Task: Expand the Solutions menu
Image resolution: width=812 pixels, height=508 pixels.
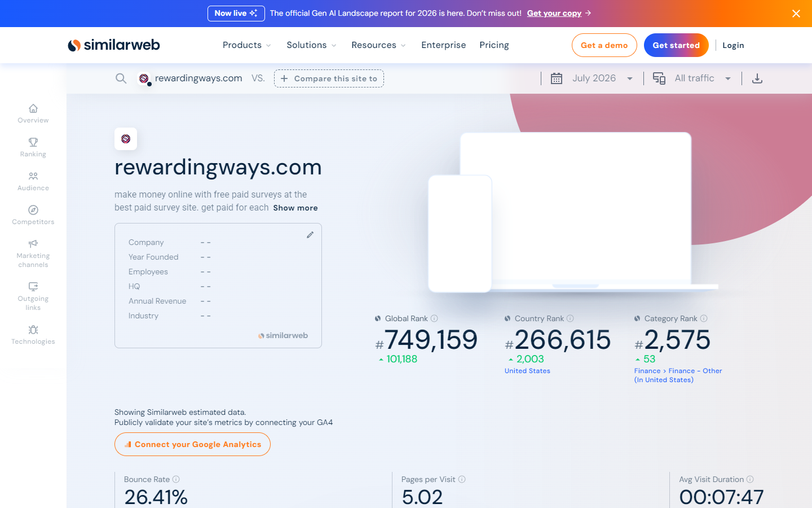Action: [311, 45]
